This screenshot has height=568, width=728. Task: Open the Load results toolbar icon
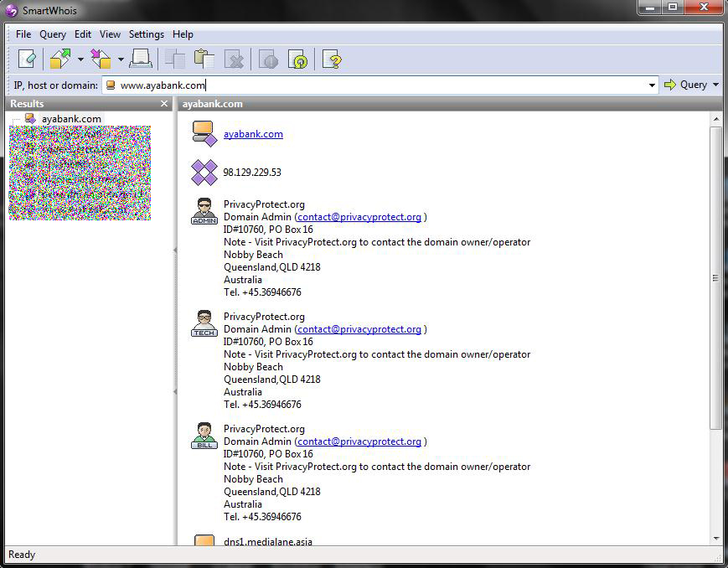click(x=60, y=59)
